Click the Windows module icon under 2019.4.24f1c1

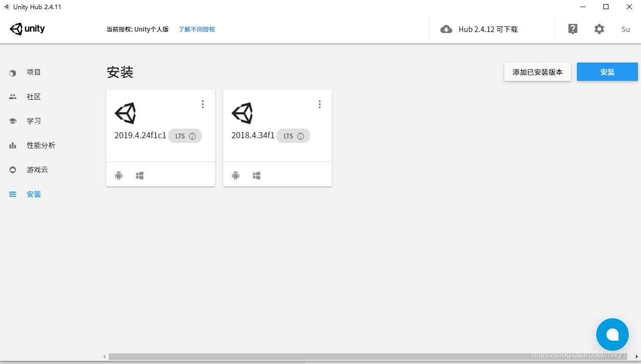click(x=140, y=175)
